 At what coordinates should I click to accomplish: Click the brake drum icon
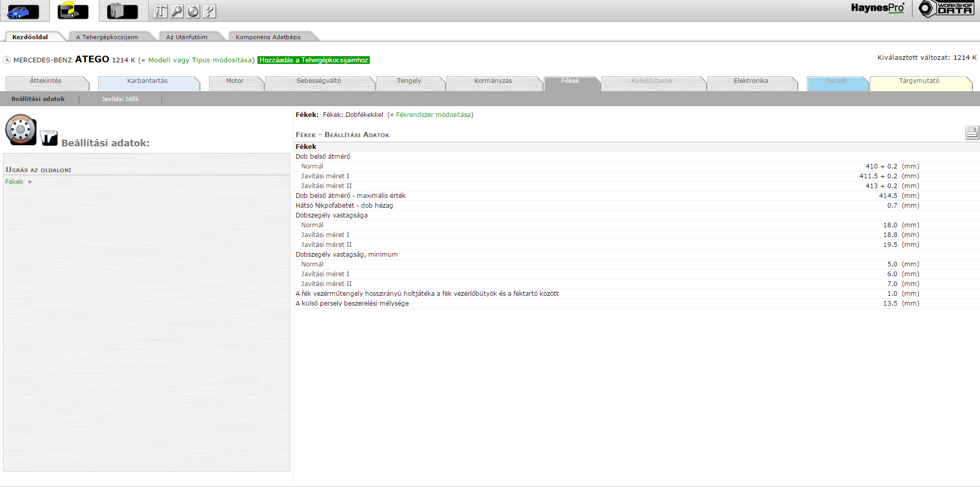21,130
